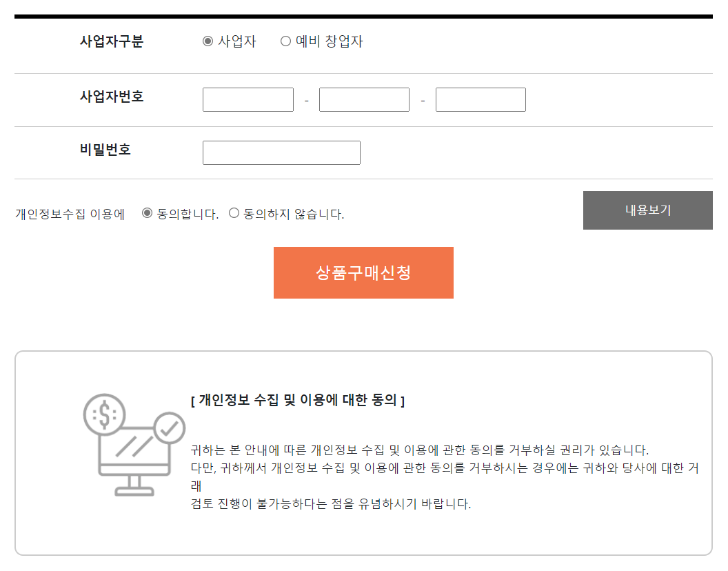
Task: Choose the 예비 창업자 radio option
Action: pos(285,41)
